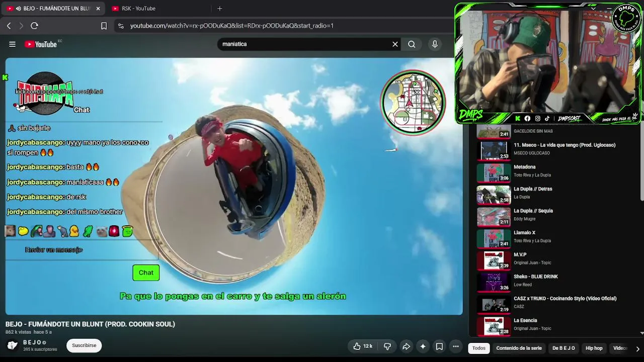This screenshot has height=362, width=644.
Task: Click the '395 k suscriptores' subscriber count
Action: tap(40, 349)
